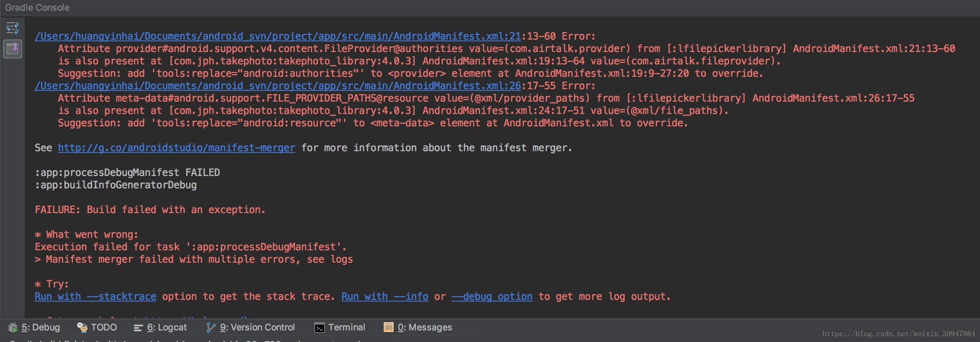
Task: Select ':app:buildInfoGeneratorDebug' line
Action: click(x=116, y=185)
